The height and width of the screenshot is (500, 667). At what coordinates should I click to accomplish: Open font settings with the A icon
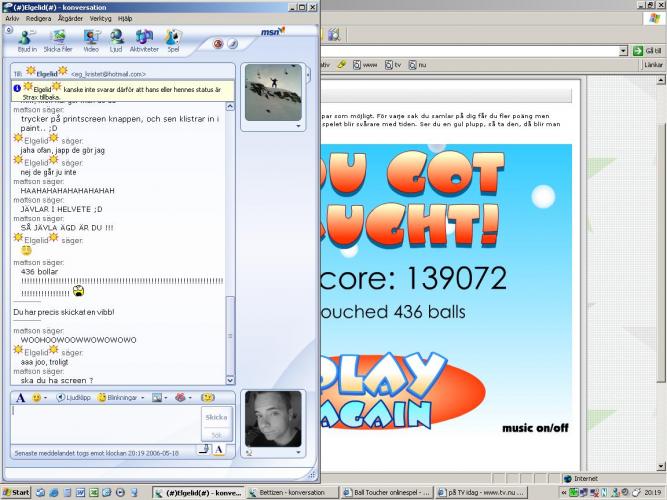click(x=19, y=398)
